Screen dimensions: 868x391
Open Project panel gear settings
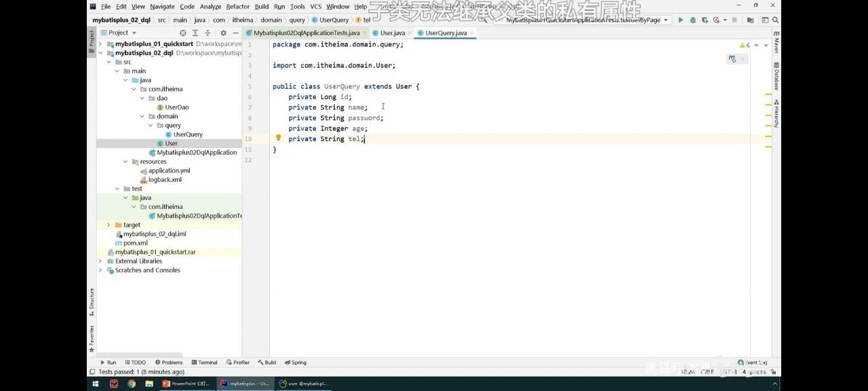pos(223,33)
